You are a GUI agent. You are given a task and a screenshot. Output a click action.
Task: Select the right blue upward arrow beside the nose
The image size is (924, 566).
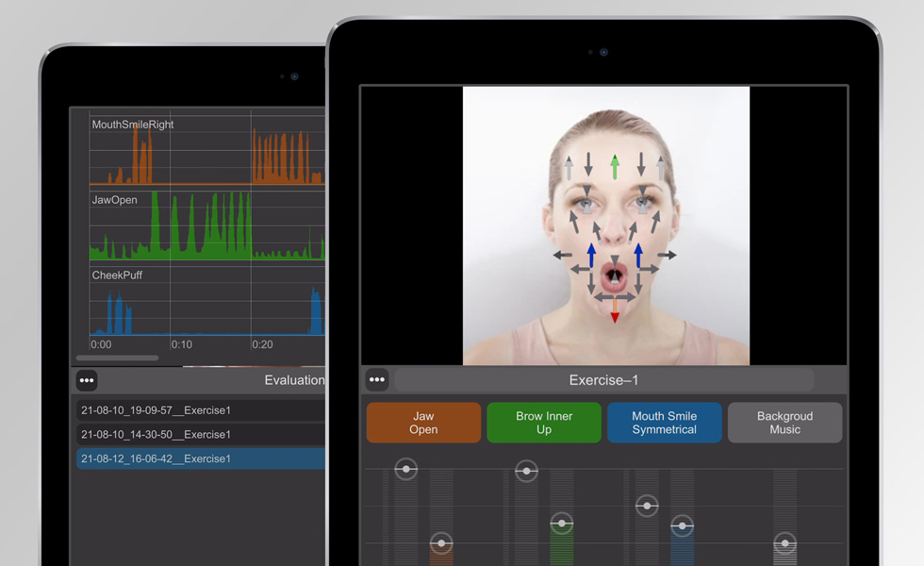click(x=638, y=256)
